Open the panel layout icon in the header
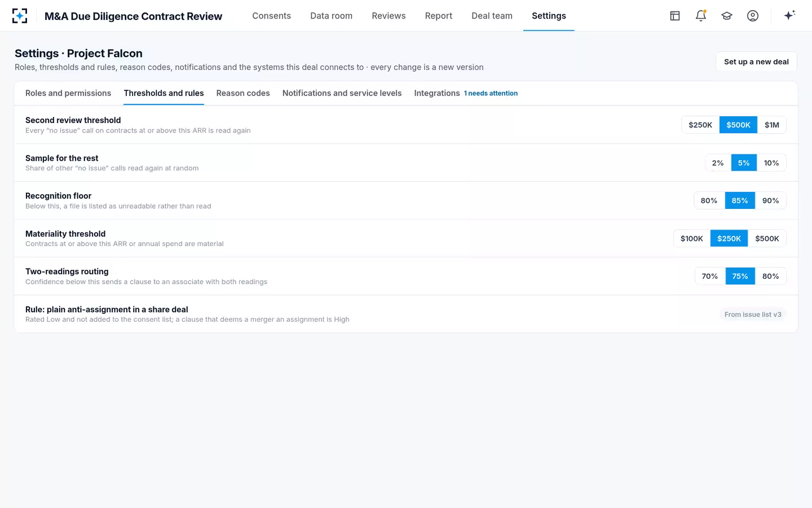This screenshot has width=812, height=508. coord(675,16)
